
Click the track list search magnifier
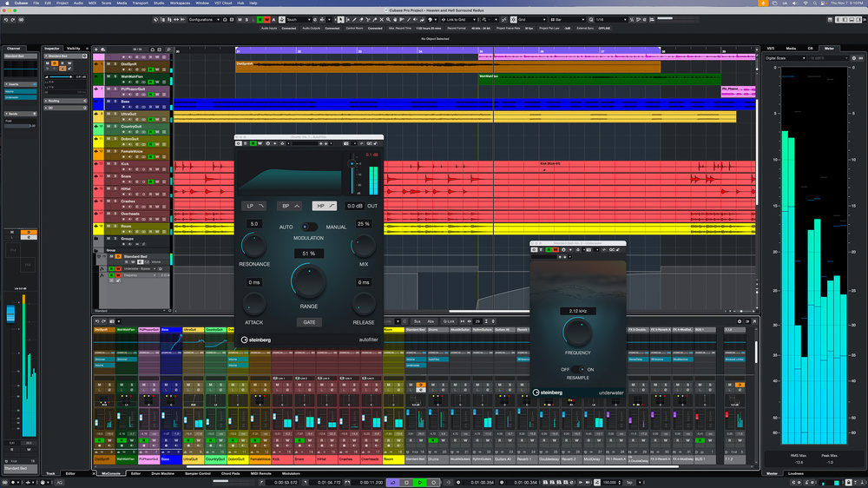[x=168, y=49]
